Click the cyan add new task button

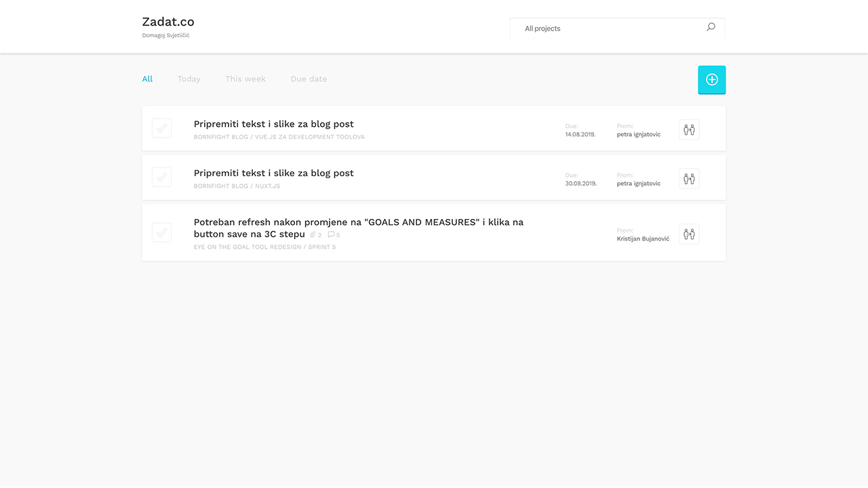pyautogui.click(x=712, y=79)
